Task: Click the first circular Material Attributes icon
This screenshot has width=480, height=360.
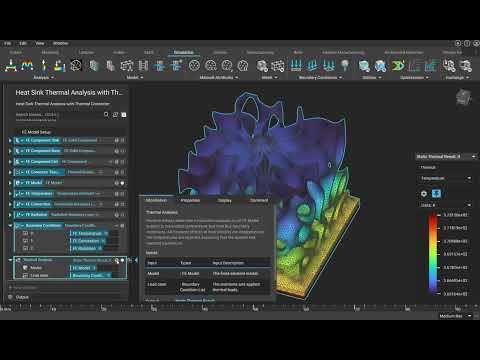Action: pyautogui.click(x=194, y=65)
